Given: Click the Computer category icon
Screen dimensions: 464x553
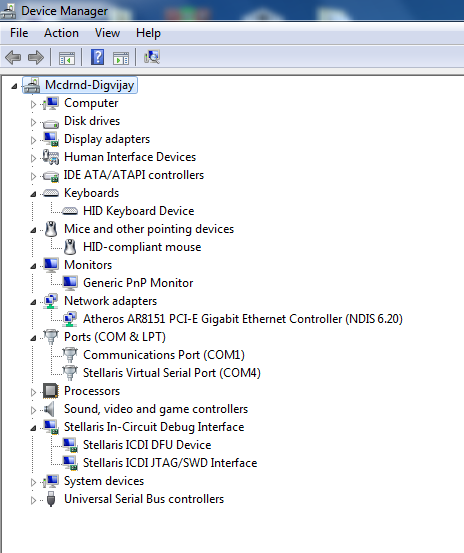Looking at the screenshot, I should point(51,103).
